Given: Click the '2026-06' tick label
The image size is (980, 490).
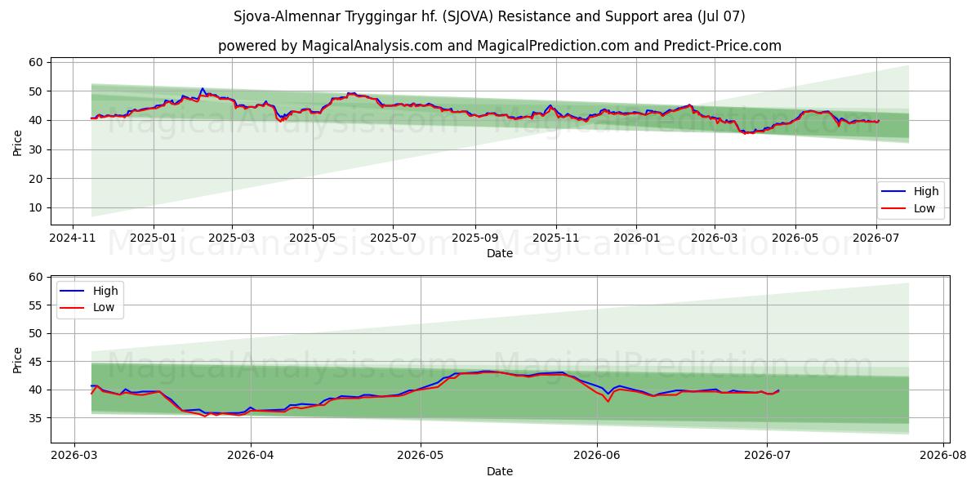Looking at the screenshot, I should pos(597,455).
